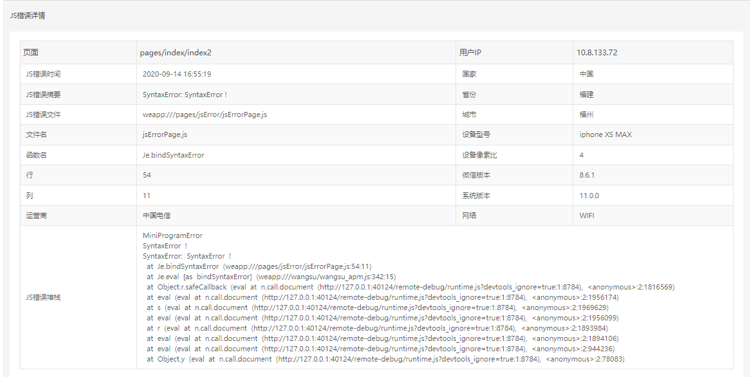
Task: Select the IP address "10.8.133.72"
Action: [596, 53]
